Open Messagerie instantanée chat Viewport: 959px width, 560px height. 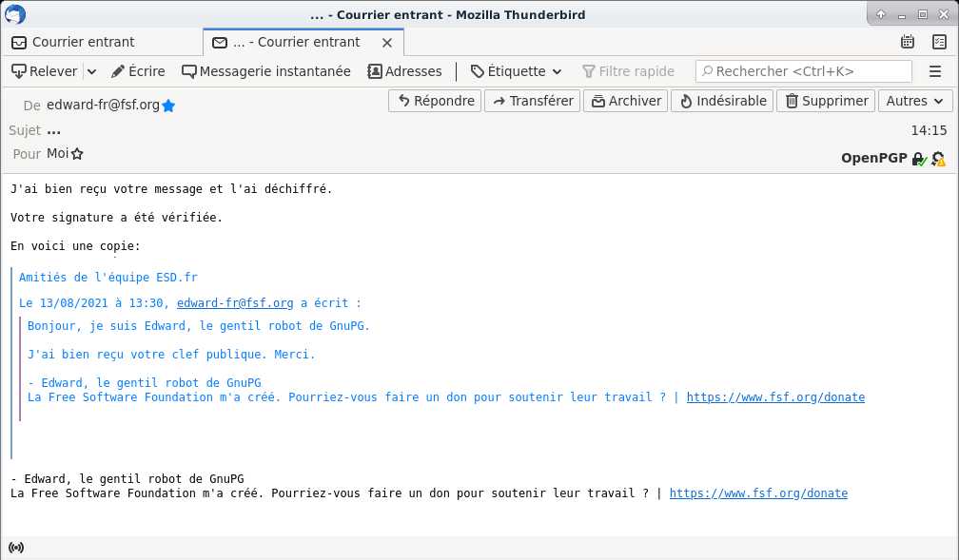[266, 71]
